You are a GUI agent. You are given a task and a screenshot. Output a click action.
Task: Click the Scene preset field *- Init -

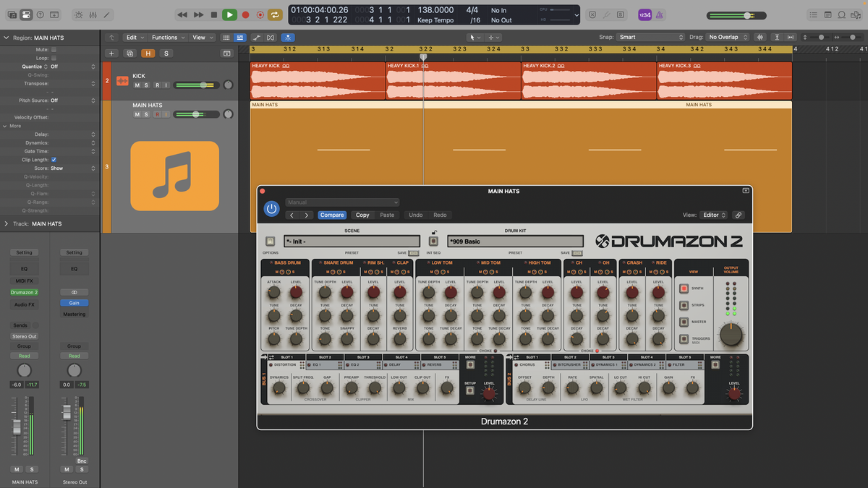(x=352, y=241)
